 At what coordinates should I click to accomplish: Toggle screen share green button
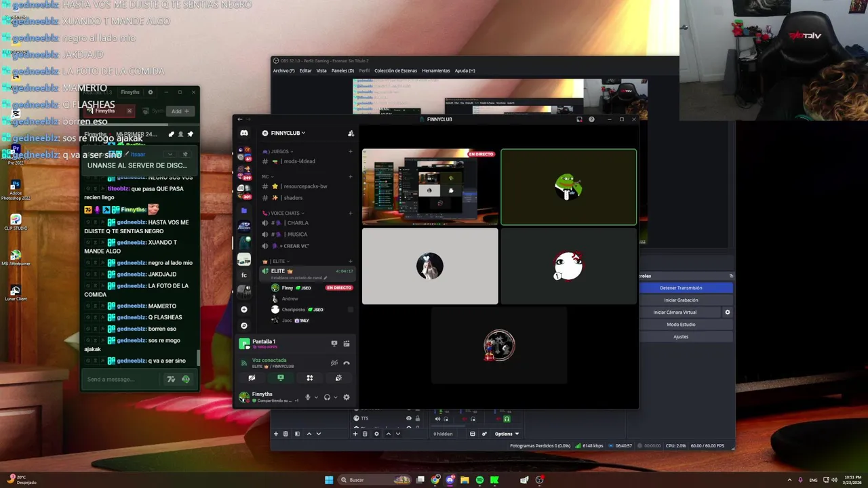281,378
